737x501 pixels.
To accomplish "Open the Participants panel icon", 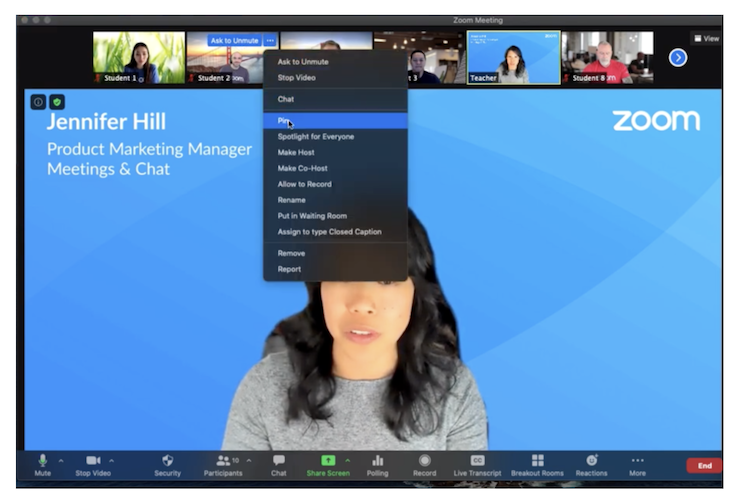I will click(x=223, y=461).
